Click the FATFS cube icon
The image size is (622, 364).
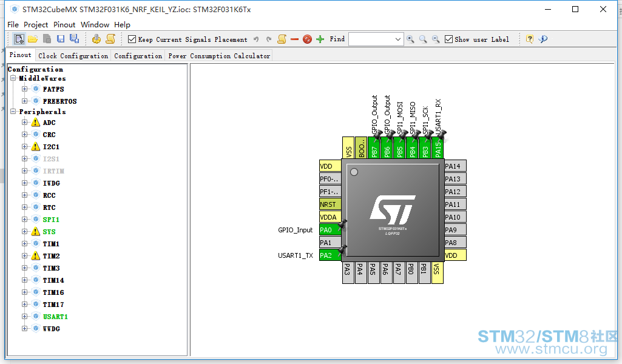(36, 89)
